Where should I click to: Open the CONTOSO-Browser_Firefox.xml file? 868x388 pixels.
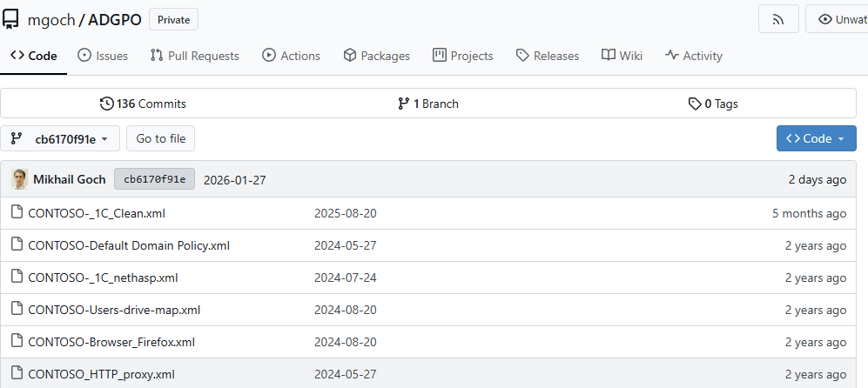pos(111,342)
